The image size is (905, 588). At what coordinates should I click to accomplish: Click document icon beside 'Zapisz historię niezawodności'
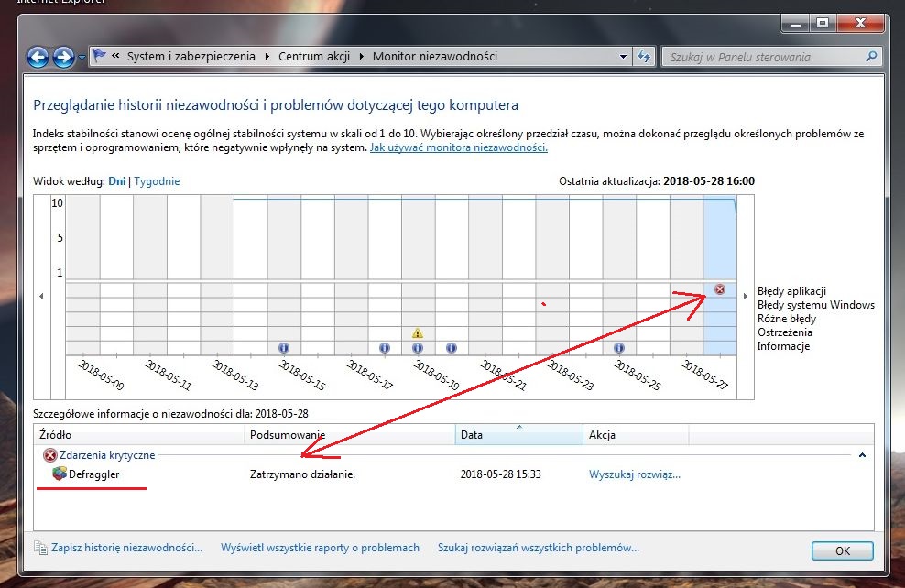40,548
